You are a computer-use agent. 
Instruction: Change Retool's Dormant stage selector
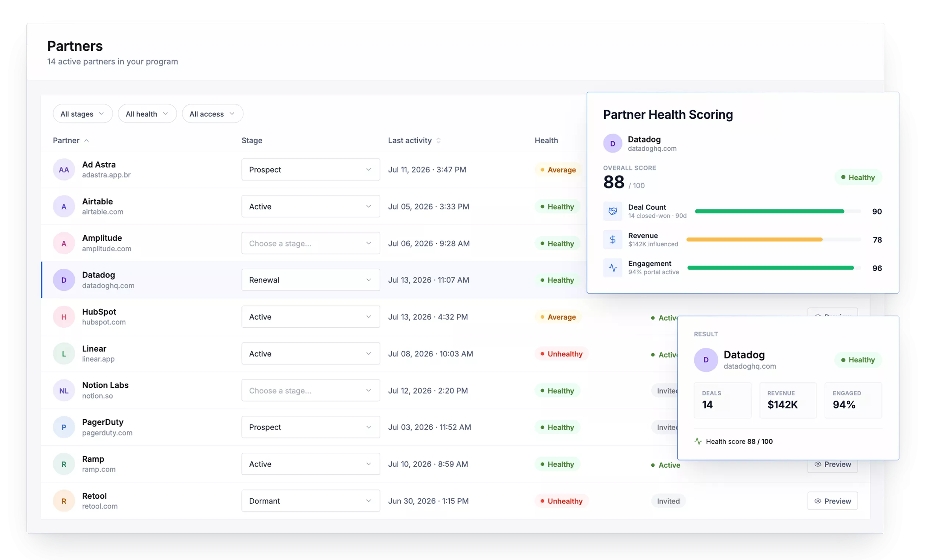310,501
